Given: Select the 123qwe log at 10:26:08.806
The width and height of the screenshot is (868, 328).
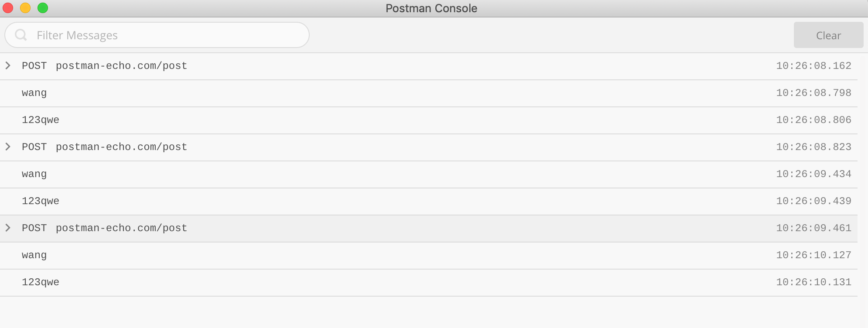Looking at the screenshot, I should [x=429, y=120].
